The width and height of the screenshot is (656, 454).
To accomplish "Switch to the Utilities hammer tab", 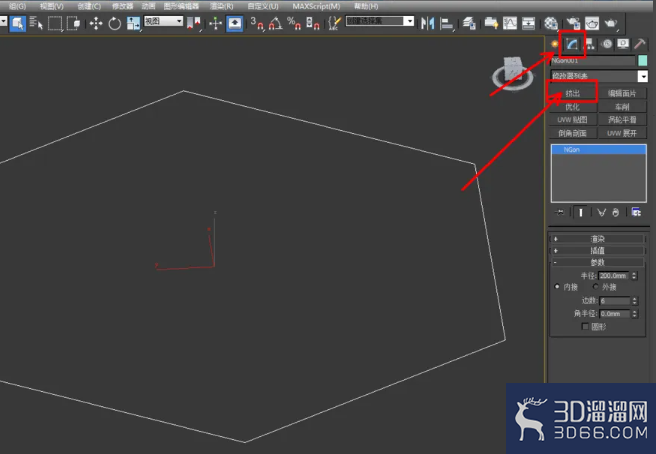I will tap(640, 44).
